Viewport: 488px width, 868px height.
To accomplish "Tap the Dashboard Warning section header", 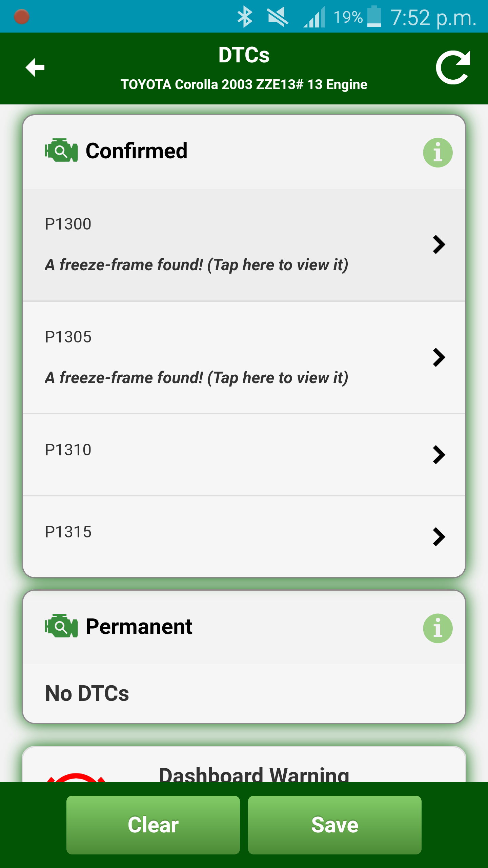I will [254, 774].
